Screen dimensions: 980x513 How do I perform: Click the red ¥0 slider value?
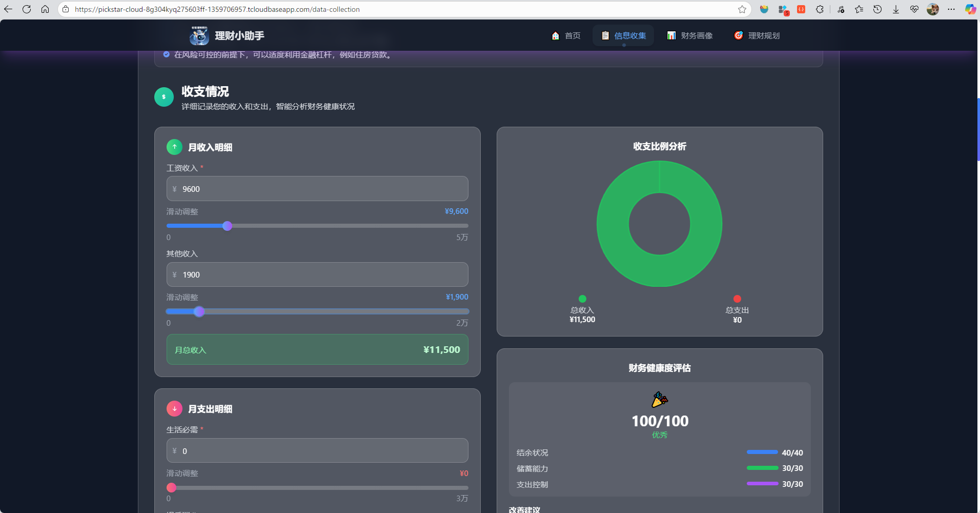click(x=464, y=473)
